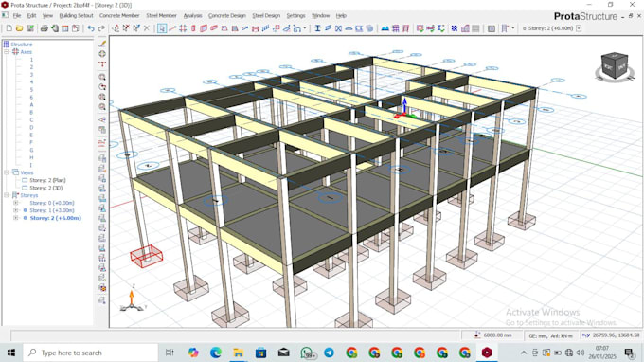Expand the Storey: 2 (+6.00m) node

pyautogui.click(x=15, y=218)
